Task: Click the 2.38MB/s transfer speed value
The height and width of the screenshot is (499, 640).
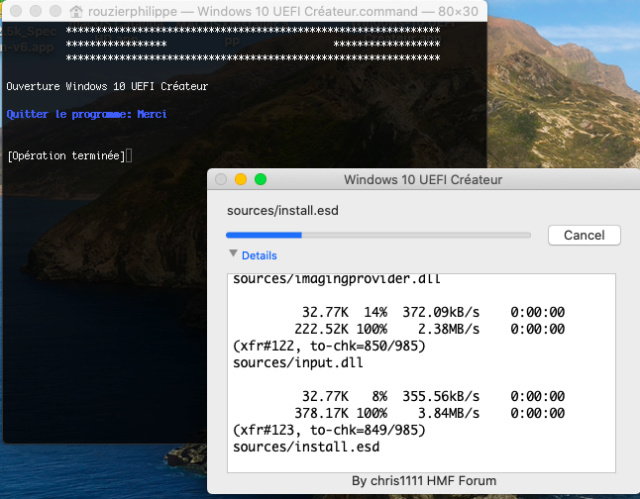Action: [x=449, y=329]
